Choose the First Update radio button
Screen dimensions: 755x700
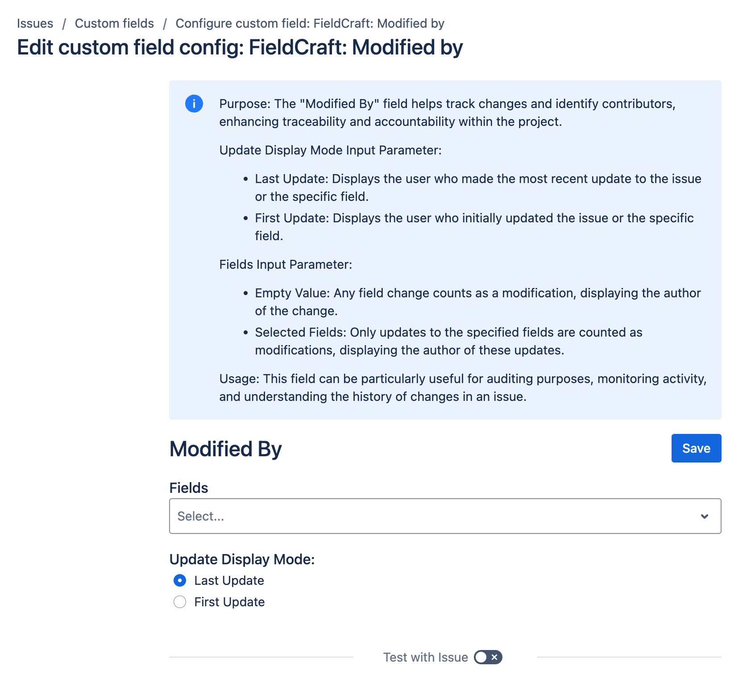tap(180, 602)
